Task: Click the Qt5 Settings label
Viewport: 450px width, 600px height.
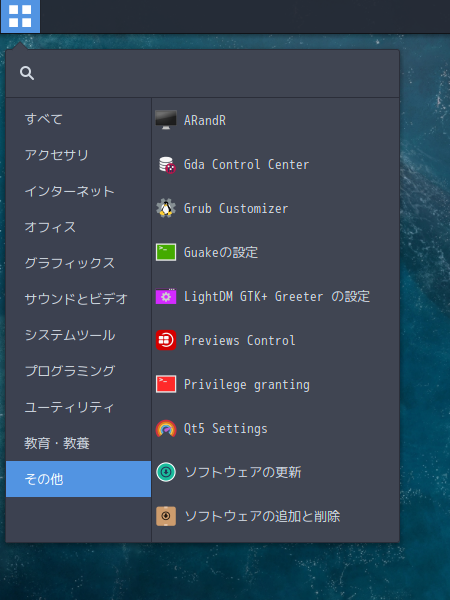Action: (226, 429)
